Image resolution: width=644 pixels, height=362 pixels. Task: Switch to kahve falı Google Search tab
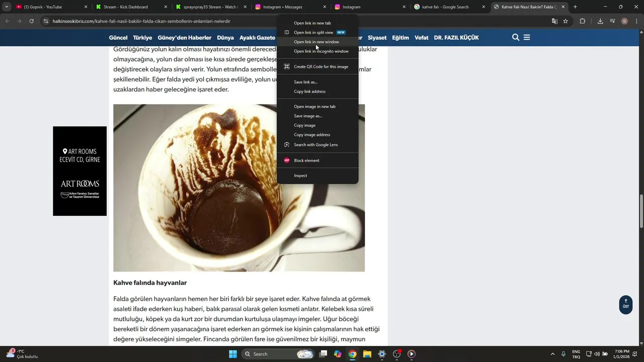[x=450, y=7]
